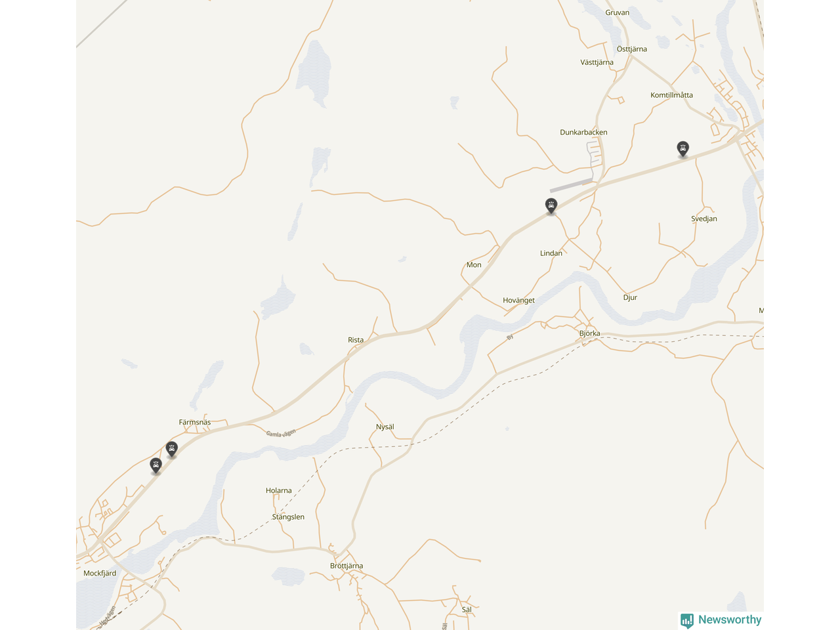Open the crash marker closest to Färmsnäs
840x630 pixels.
pyautogui.click(x=172, y=450)
